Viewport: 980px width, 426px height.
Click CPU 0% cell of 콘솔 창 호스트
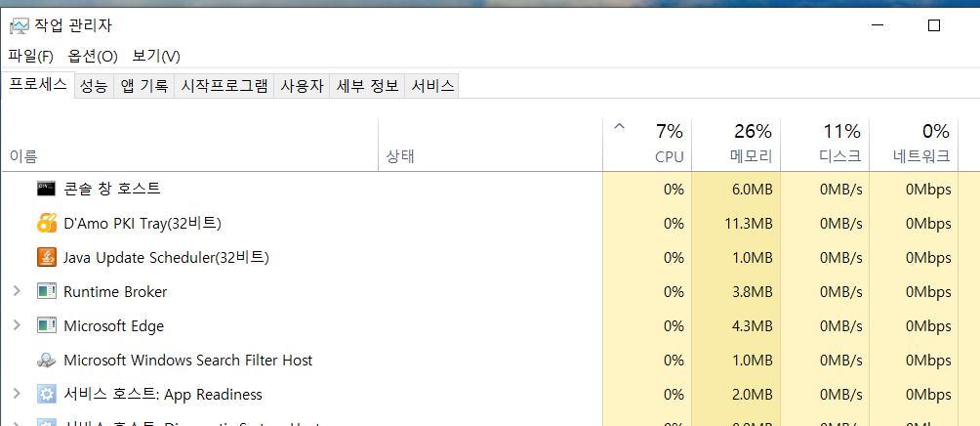(x=647, y=189)
